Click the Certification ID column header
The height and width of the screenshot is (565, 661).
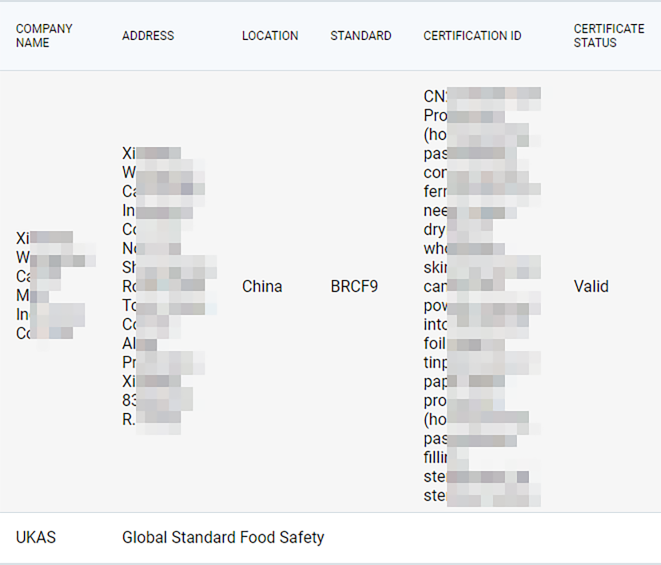[472, 36]
